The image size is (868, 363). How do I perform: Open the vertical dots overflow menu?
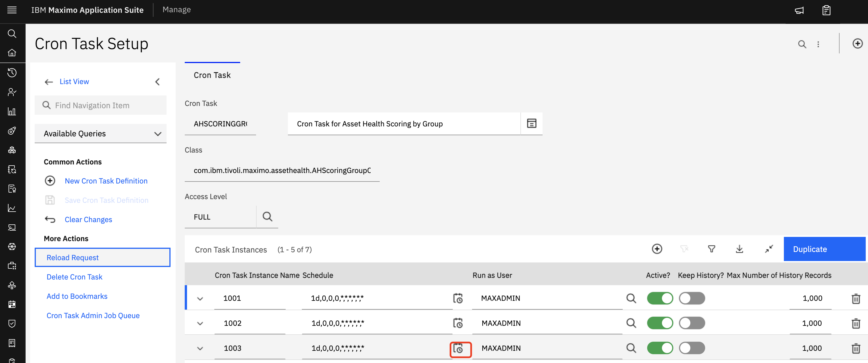click(818, 44)
